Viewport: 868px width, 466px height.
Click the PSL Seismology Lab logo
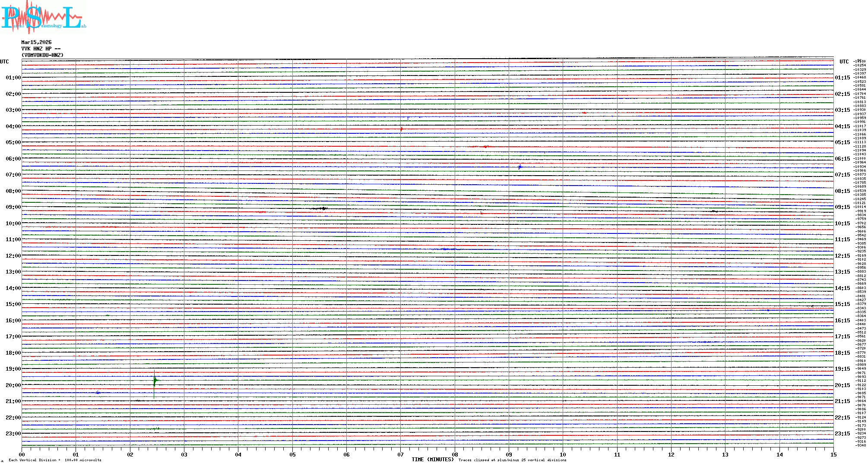pyautogui.click(x=43, y=17)
